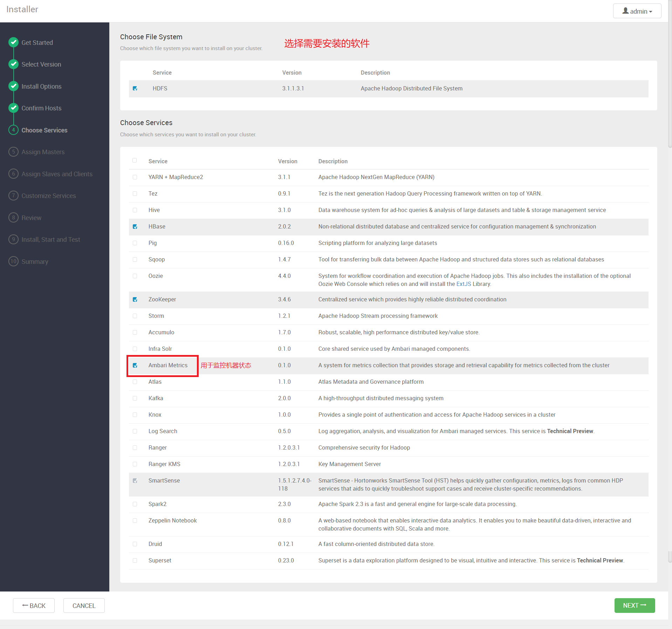Click the step 7 Customize Services circle icon

pos(13,196)
